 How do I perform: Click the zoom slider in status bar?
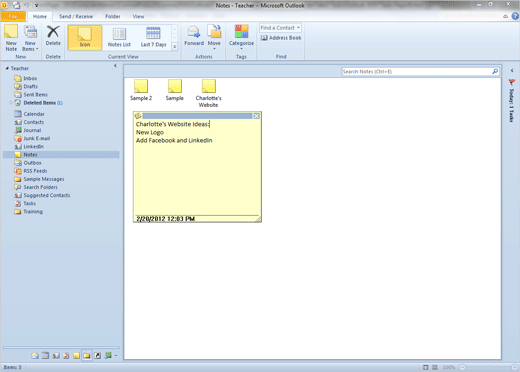pos(489,367)
